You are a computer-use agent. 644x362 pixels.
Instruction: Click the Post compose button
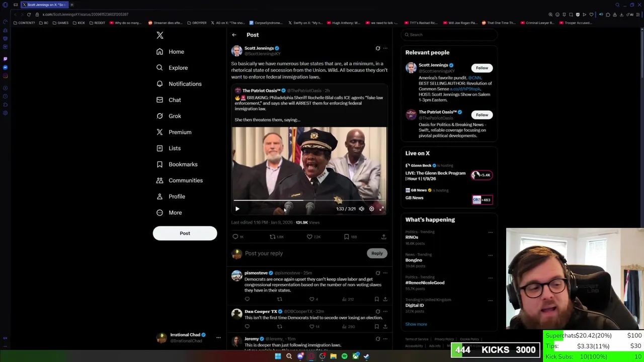pos(185,233)
